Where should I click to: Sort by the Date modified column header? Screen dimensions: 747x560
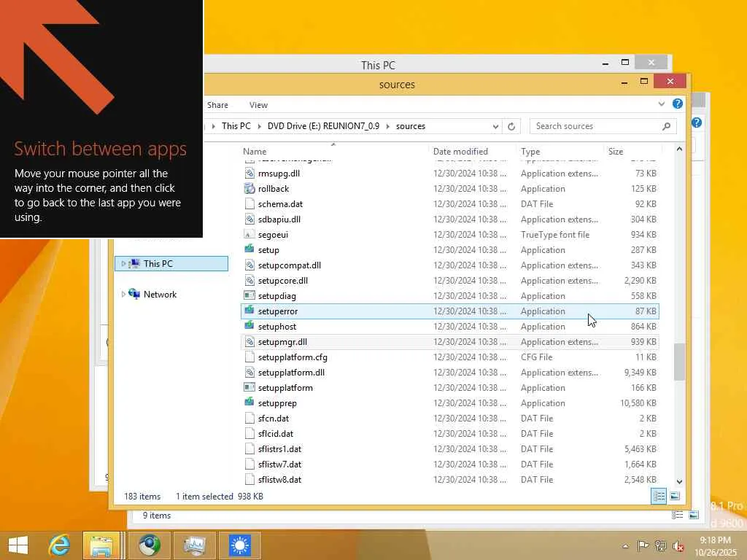pyautogui.click(x=472, y=152)
